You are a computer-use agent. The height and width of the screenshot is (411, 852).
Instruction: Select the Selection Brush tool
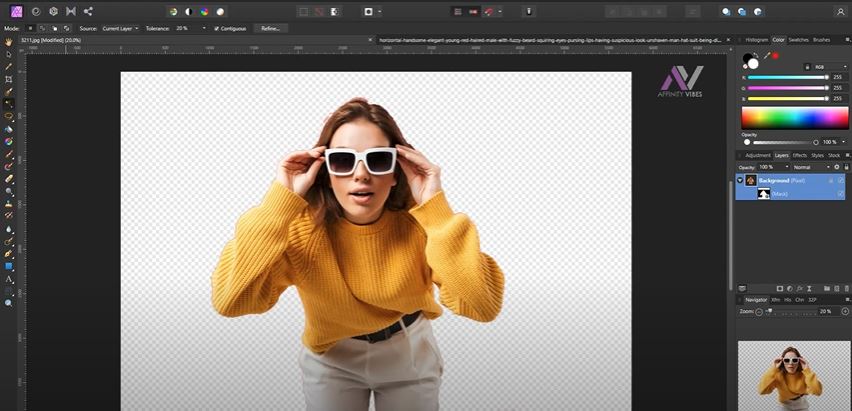pyautogui.click(x=9, y=91)
